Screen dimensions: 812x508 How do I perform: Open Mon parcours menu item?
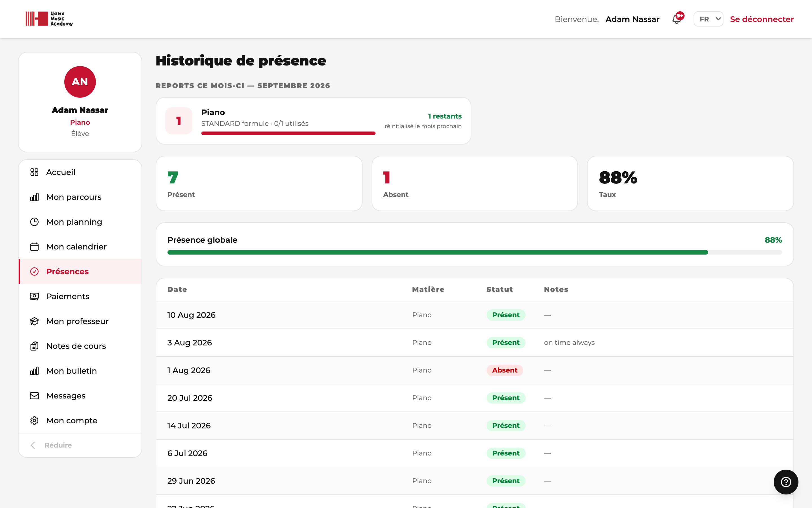click(x=80, y=197)
